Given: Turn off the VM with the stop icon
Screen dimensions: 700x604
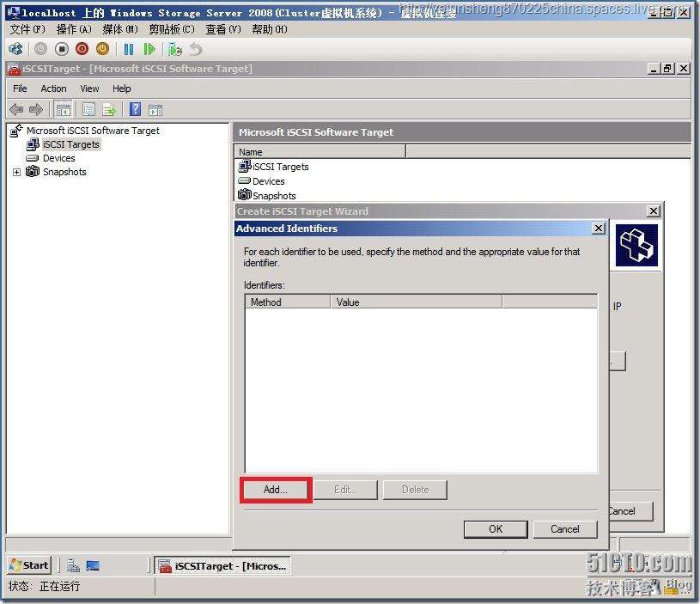Looking at the screenshot, I should (62, 49).
